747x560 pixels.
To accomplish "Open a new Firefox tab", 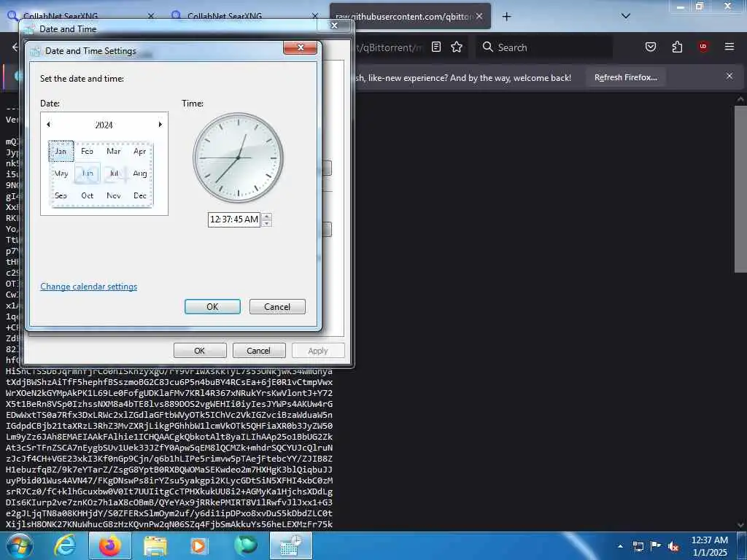I will (x=506, y=17).
